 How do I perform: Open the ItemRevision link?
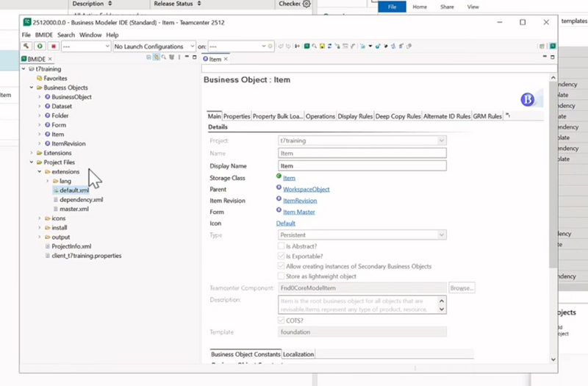(x=300, y=201)
